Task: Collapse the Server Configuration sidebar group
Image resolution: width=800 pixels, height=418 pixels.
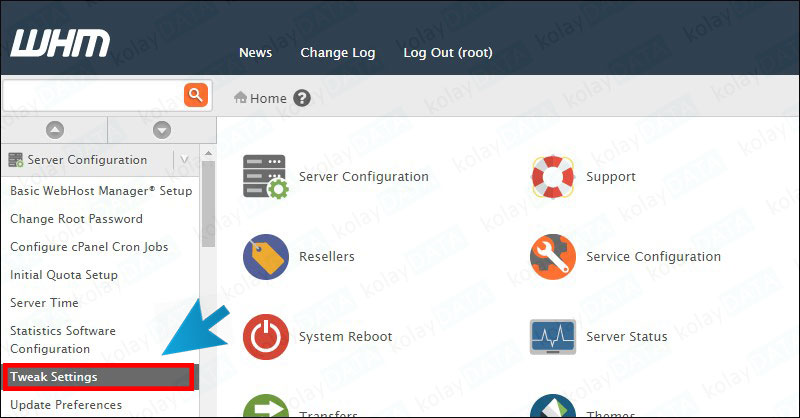Action: point(185,160)
